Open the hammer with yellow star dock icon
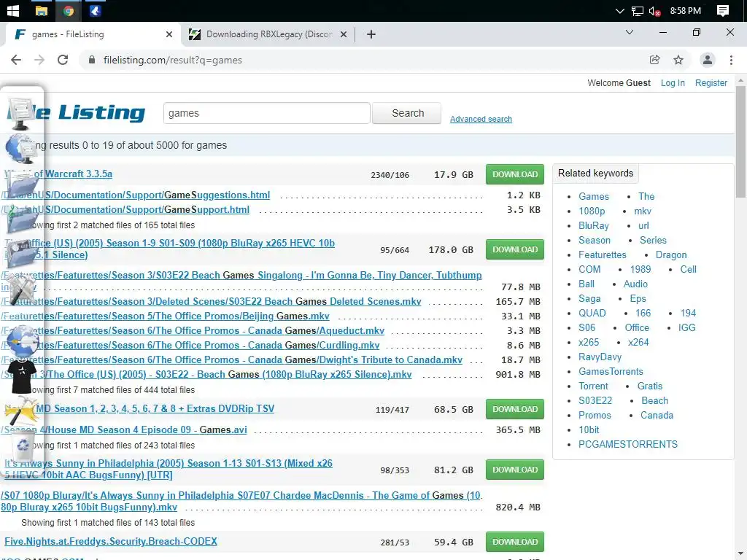 coord(21,410)
